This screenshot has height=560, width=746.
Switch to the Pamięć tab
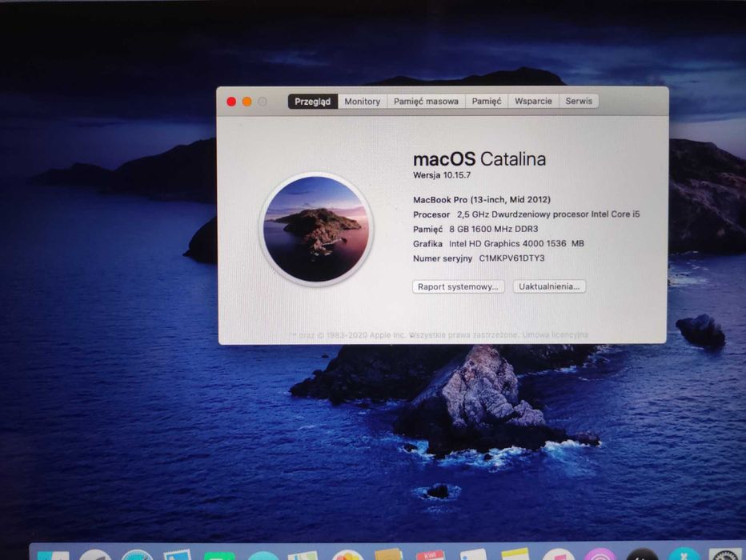pos(486,102)
